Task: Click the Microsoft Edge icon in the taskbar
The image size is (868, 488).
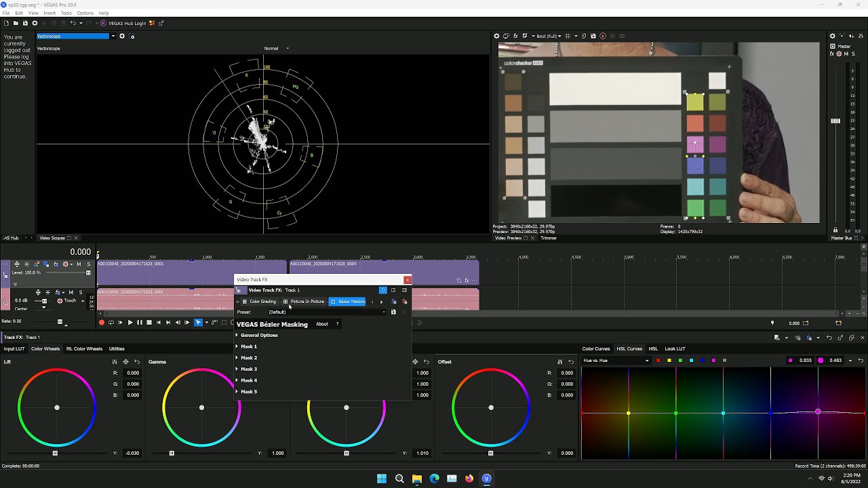Action: pyautogui.click(x=435, y=479)
